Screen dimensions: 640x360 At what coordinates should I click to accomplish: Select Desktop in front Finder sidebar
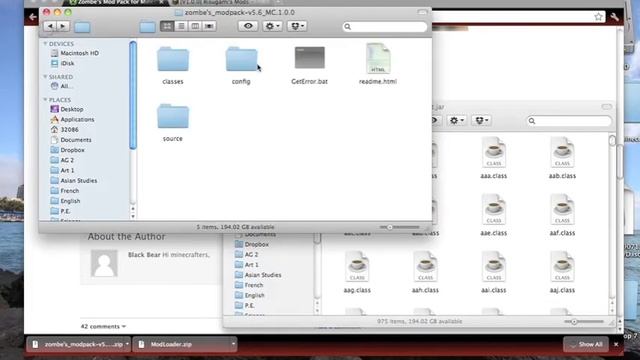pyautogui.click(x=67, y=109)
